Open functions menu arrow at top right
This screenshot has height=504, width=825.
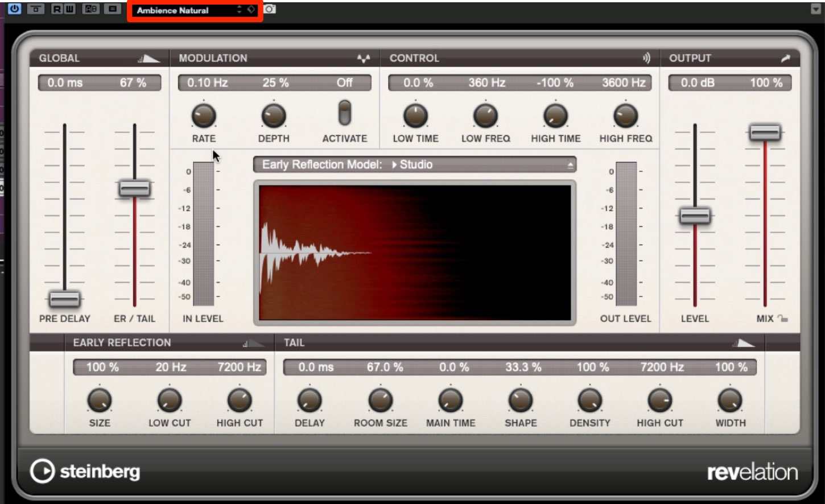pos(815,10)
